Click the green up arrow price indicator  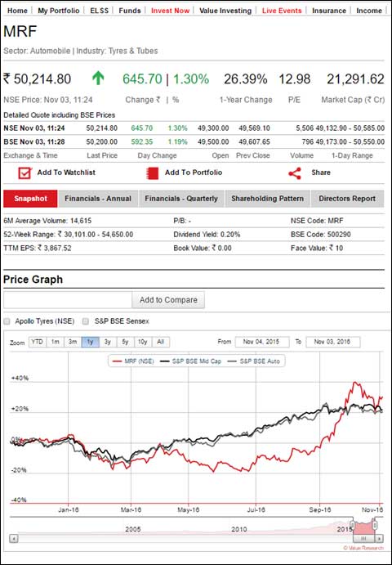click(98, 78)
